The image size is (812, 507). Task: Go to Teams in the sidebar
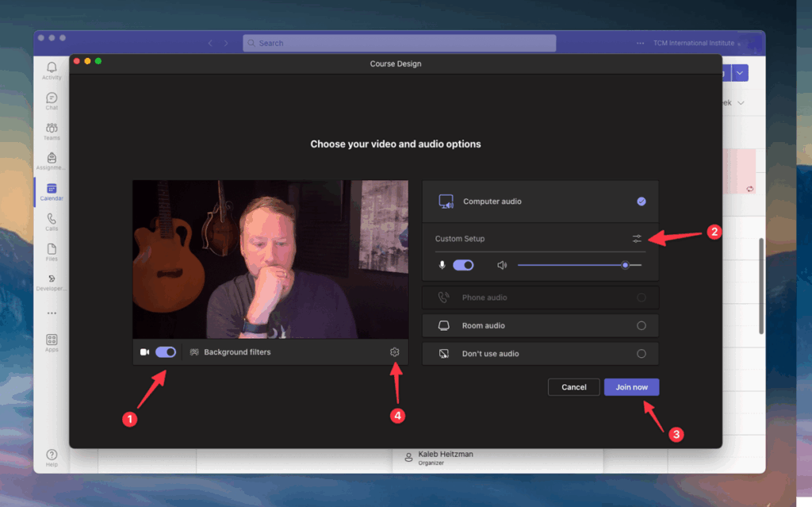tap(52, 130)
